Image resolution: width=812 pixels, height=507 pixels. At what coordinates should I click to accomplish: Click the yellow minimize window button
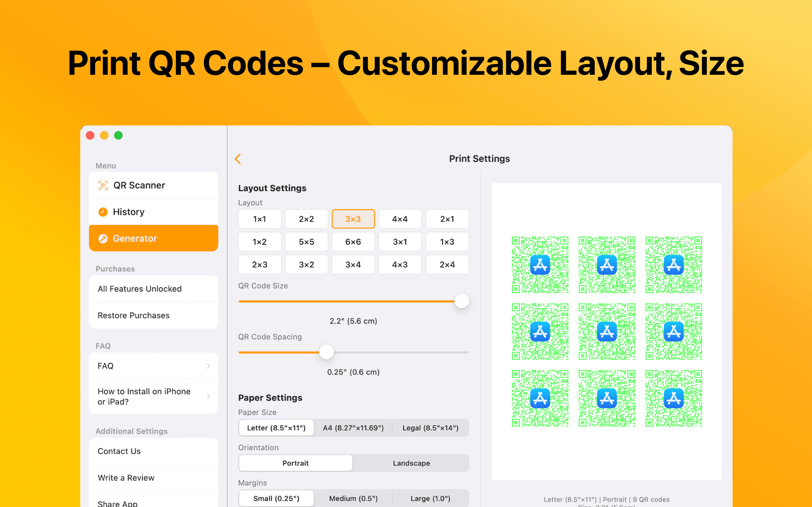tap(104, 136)
